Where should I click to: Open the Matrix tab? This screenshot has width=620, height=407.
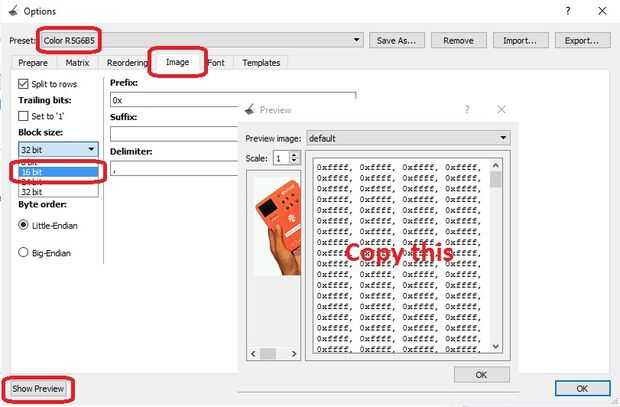click(77, 62)
